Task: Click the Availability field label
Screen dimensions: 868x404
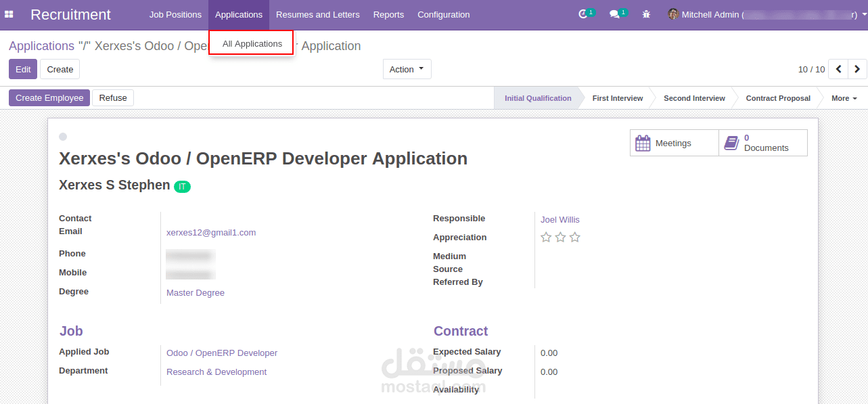Action: 456,389
